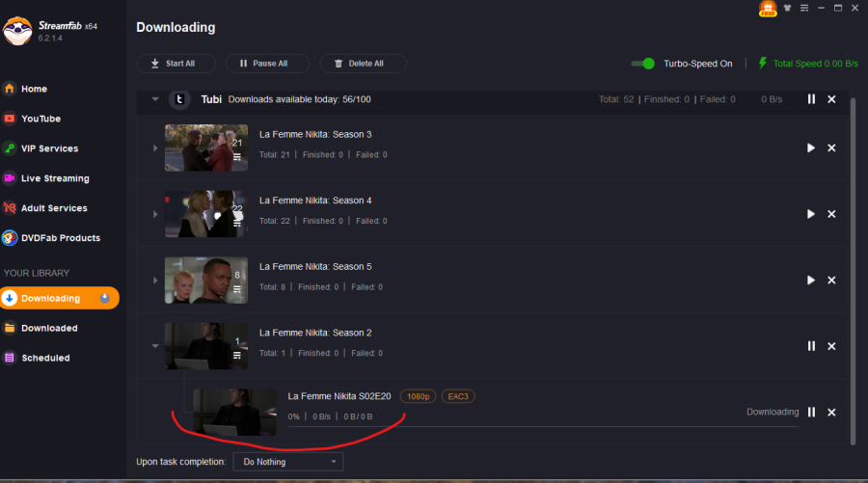Click the EAC3 audio badge
868x483 pixels.
[458, 396]
